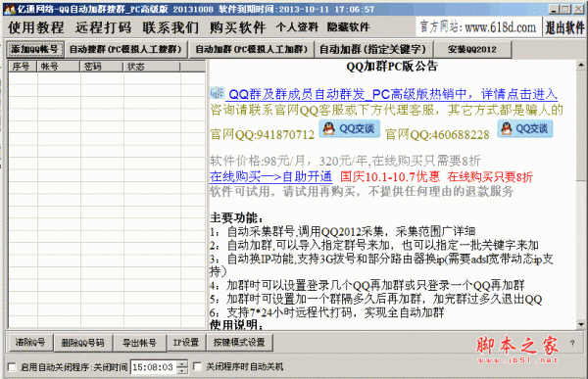Click the 密码 column header
Image resolution: width=588 pixels, height=379 pixels.
tap(101, 67)
